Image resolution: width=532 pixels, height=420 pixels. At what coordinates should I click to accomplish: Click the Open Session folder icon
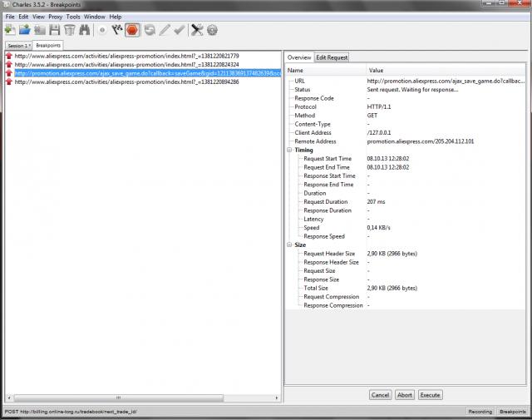pos(24,30)
